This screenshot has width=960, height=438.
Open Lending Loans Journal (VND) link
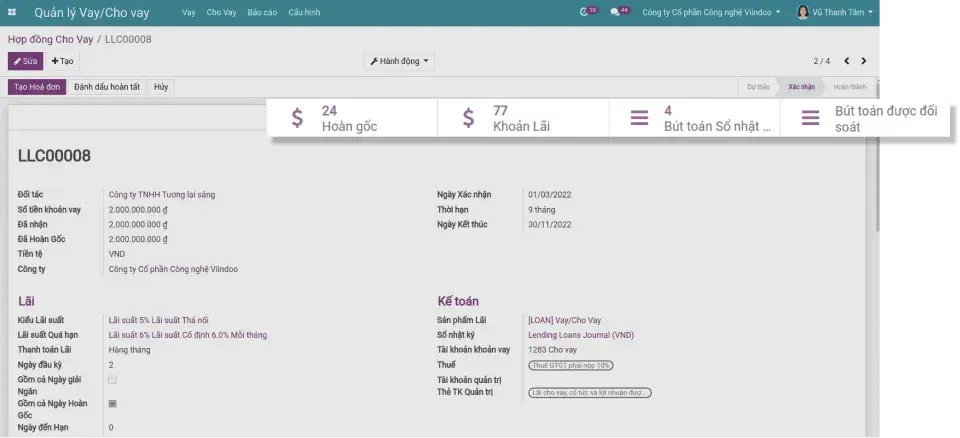(x=580, y=335)
